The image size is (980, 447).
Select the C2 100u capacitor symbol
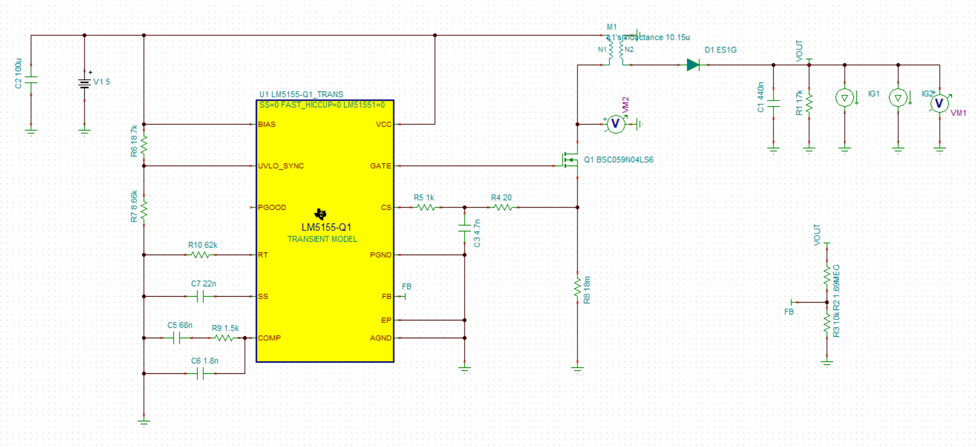point(31,80)
